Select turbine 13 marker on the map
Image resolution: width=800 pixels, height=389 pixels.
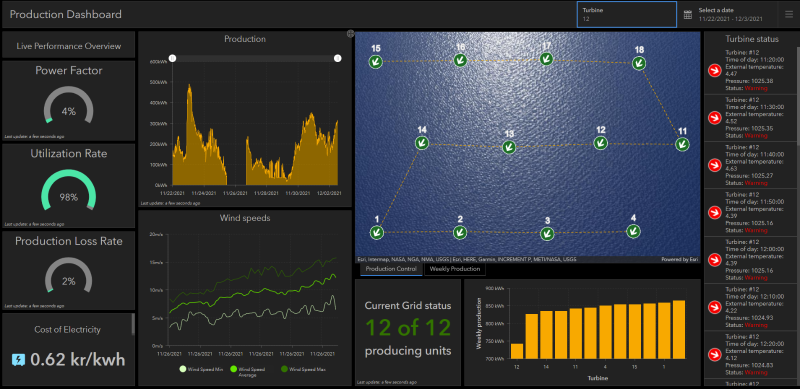pyautogui.click(x=509, y=147)
